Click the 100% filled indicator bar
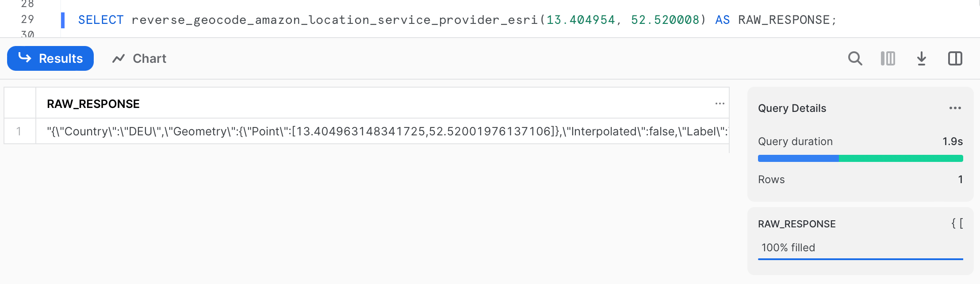The height and width of the screenshot is (284, 980). [860, 259]
